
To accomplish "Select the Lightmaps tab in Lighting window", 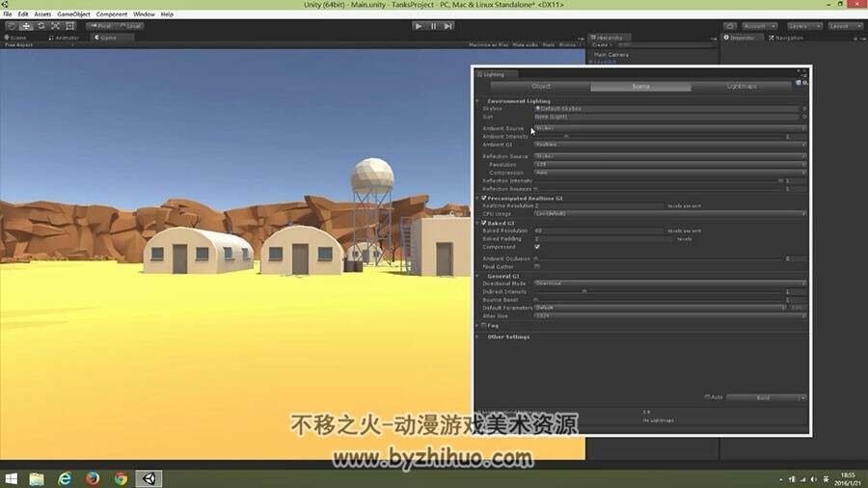I will (x=742, y=86).
